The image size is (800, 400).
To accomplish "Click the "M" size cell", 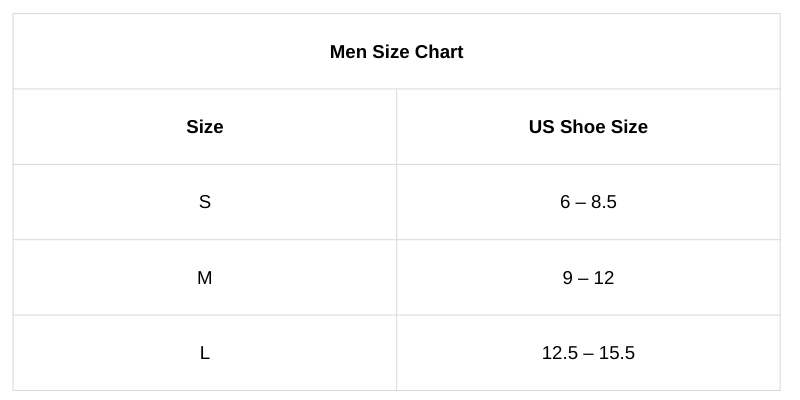I will click(204, 278).
